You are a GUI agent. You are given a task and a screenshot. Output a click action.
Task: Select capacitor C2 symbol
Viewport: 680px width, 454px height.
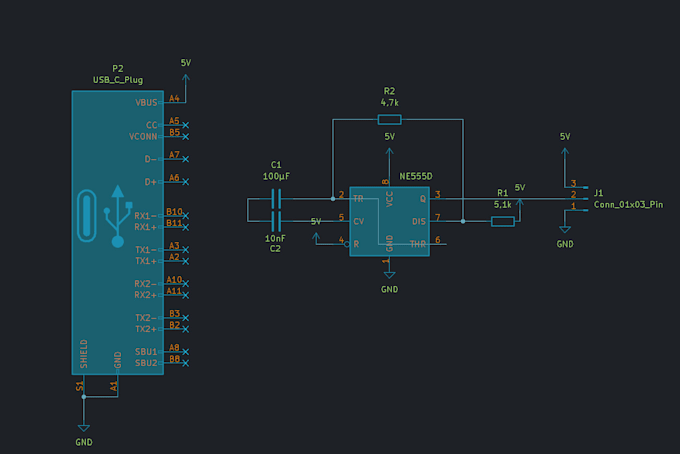point(276,221)
